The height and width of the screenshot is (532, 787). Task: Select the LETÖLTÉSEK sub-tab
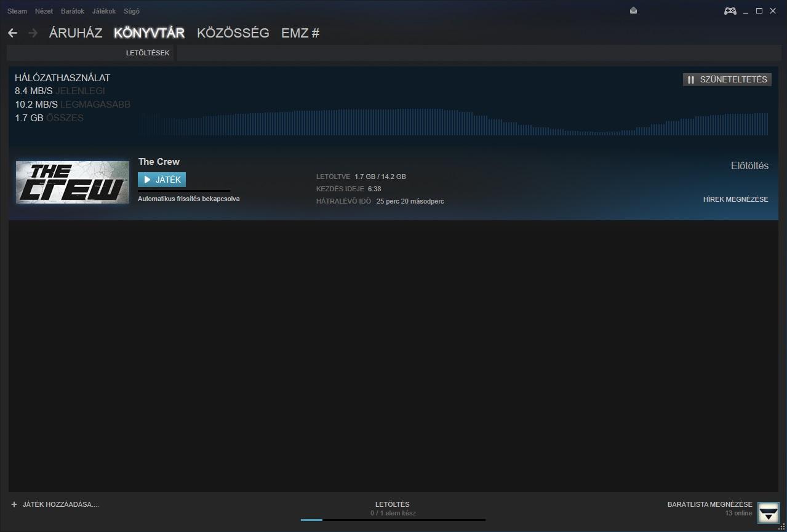pos(148,53)
